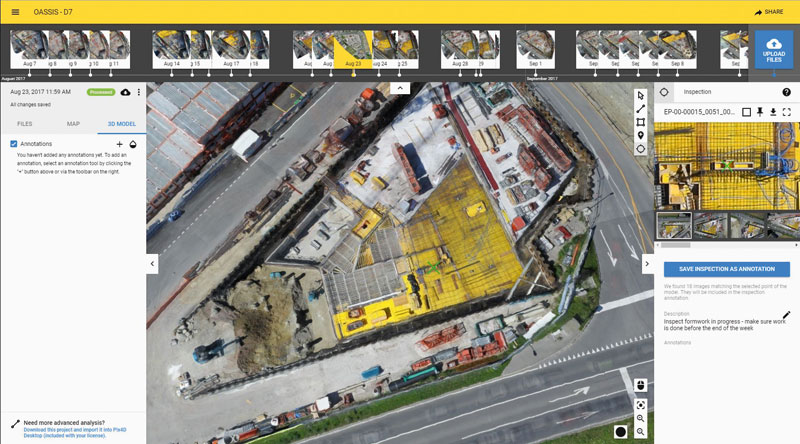Select the polyline measurement tool
The height and width of the screenshot is (444, 800).
641,109
